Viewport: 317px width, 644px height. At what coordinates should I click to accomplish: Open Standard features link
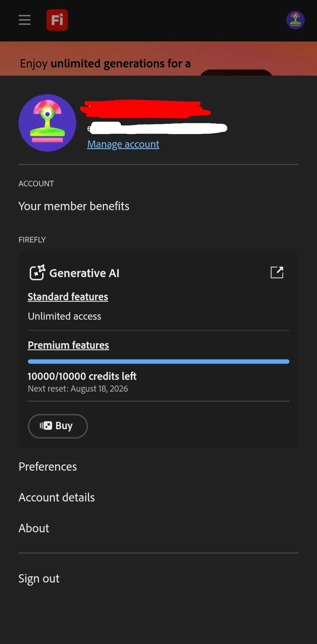pyautogui.click(x=68, y=297)
